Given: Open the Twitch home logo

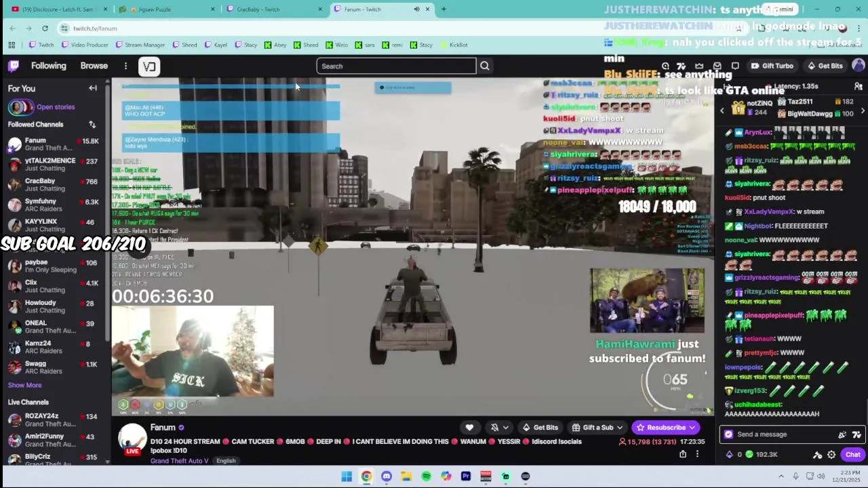Looking at the screenshot, I should pyautogui.click(x=14, y=66).
